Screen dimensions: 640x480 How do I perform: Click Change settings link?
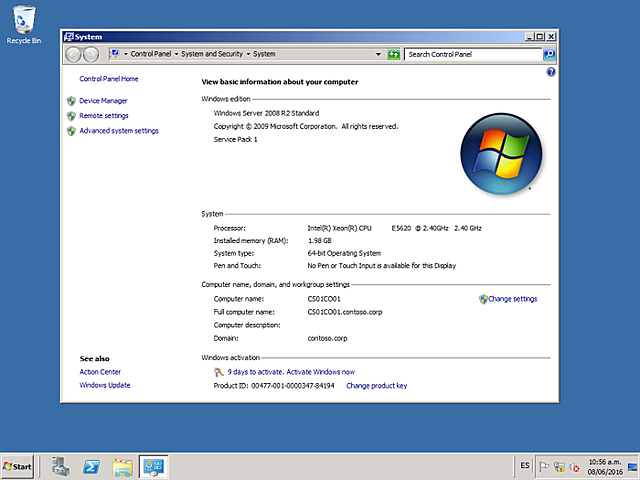[513, 299]
